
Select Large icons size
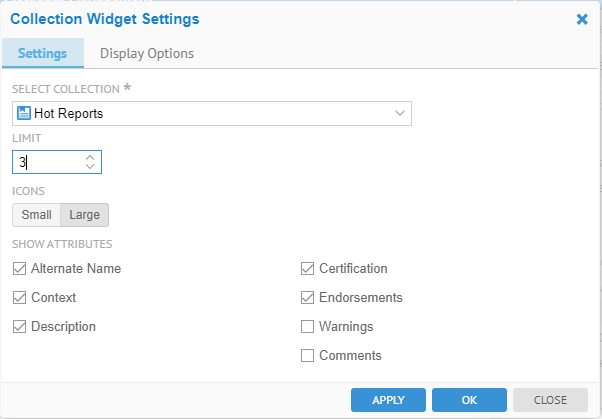click(x=84, y=215)
